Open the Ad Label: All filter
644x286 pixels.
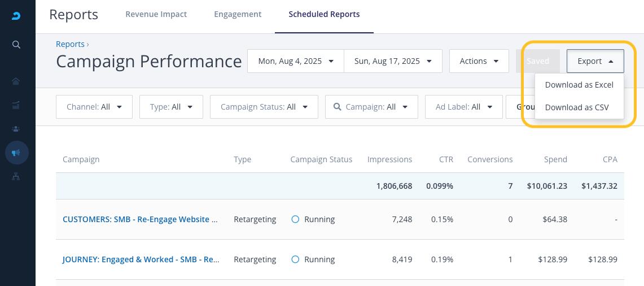[464, 107]
